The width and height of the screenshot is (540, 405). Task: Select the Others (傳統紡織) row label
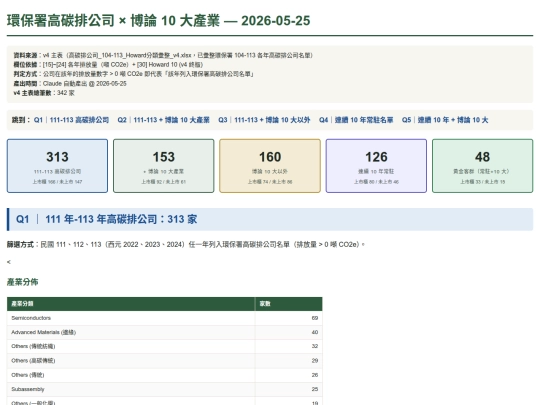33,346
